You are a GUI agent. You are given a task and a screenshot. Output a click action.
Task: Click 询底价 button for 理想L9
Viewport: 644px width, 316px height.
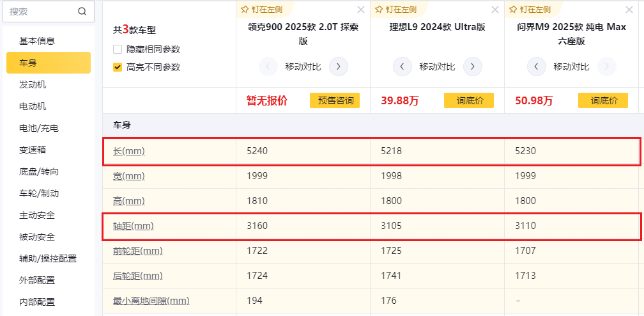point(470,100)
